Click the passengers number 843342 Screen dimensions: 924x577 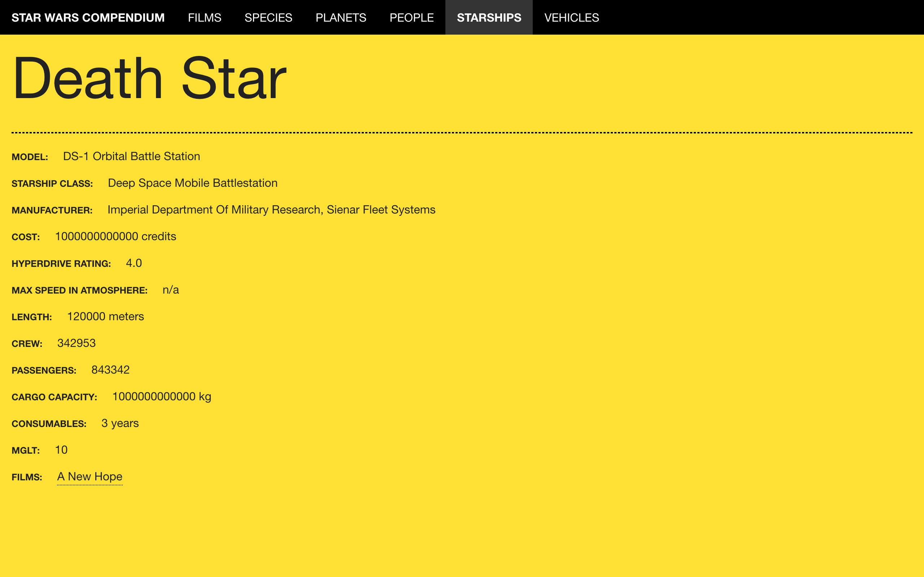coord(110,370)
